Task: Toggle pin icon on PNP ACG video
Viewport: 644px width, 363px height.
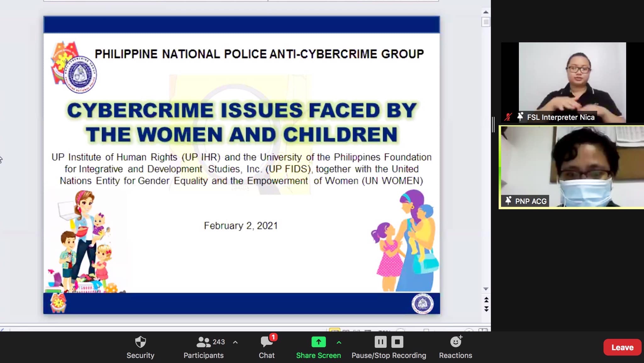Action: (x=508, y=201)
